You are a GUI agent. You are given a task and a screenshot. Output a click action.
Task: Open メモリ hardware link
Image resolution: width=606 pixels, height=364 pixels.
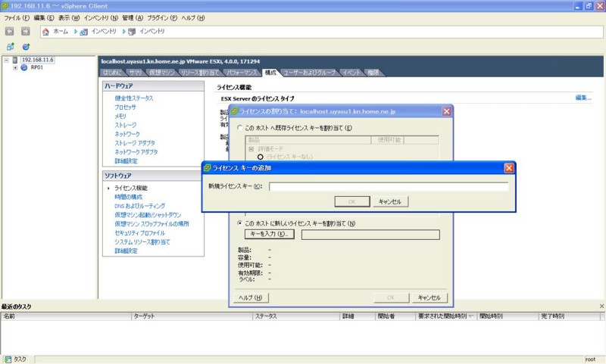[120, 116]
